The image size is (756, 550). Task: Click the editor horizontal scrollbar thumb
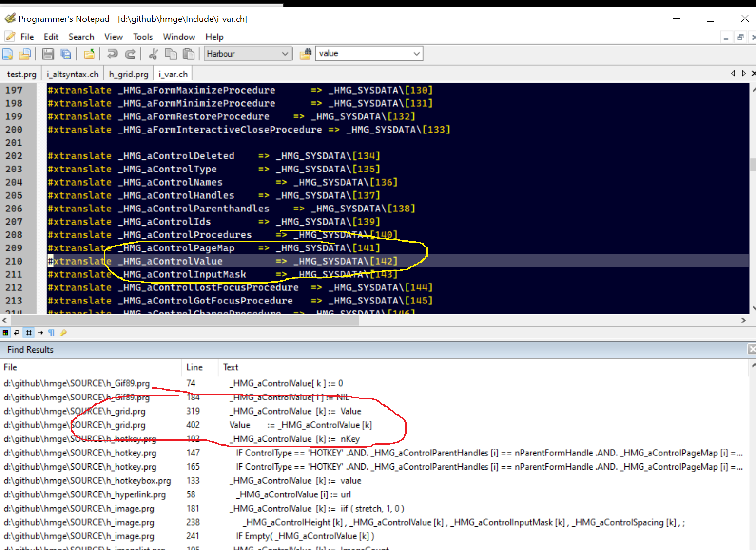coord(185,320)
